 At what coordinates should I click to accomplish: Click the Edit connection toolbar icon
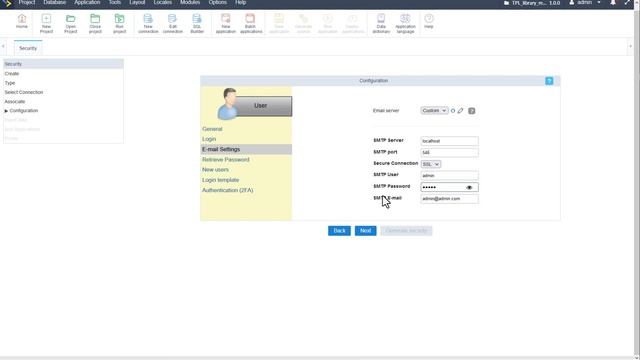(x=173, y=24)
